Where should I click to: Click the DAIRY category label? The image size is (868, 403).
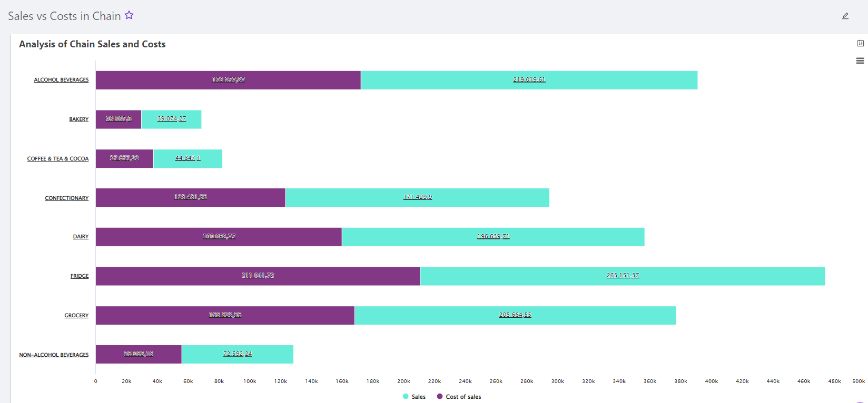[81, 237]
